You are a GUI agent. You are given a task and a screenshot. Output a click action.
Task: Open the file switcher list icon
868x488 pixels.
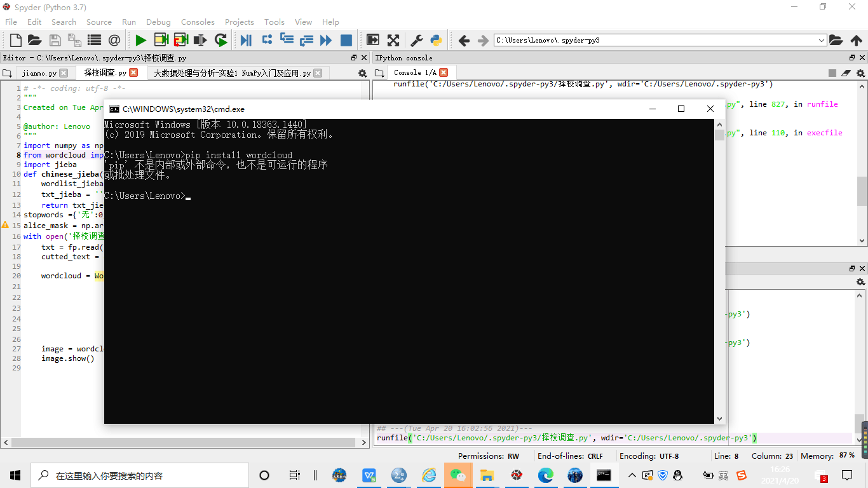tap(93, 40)
